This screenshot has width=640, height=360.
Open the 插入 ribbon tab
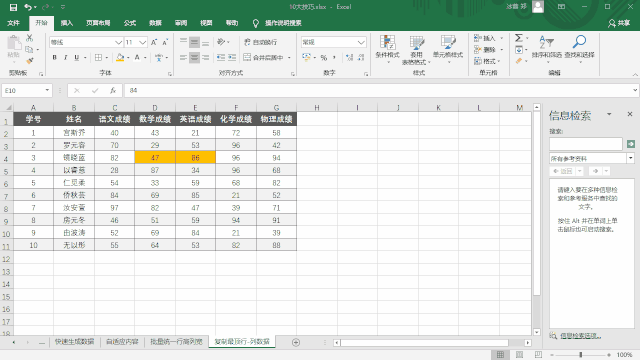[67, 23]
